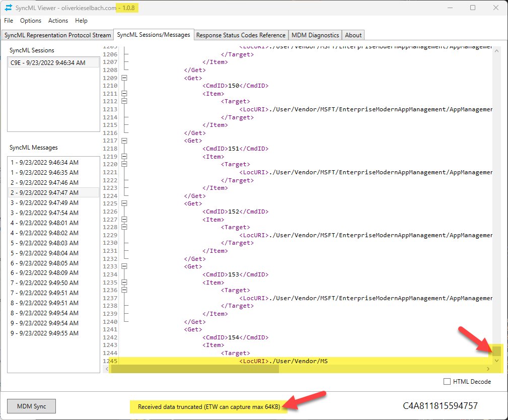Image resolution: width=508 pixels, height=420 pixels.
Task: Collapse the Get block at line 1209
Action: pyautogui.click(x=124, y=78)
